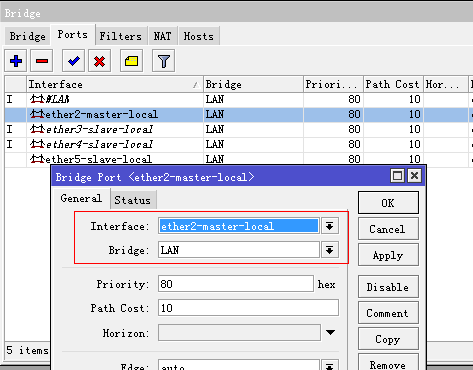Click the I flag of ether3-slave-local row

[10, 129]
